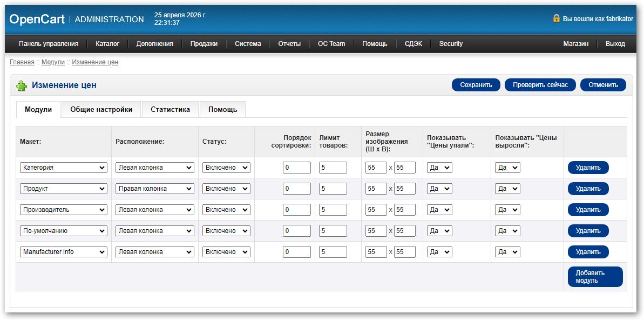Click the Отменить button
The height and width of the screenshot is (320, 644).
[604, 85]
